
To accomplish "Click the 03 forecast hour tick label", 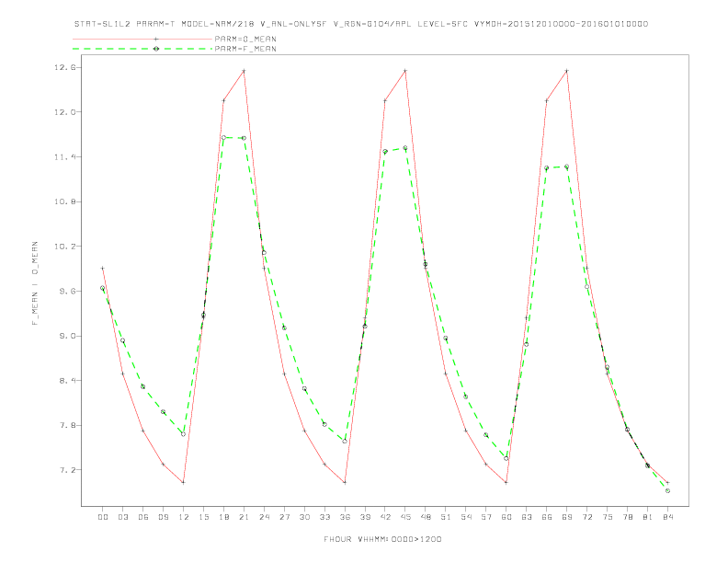I will [122, 517].
